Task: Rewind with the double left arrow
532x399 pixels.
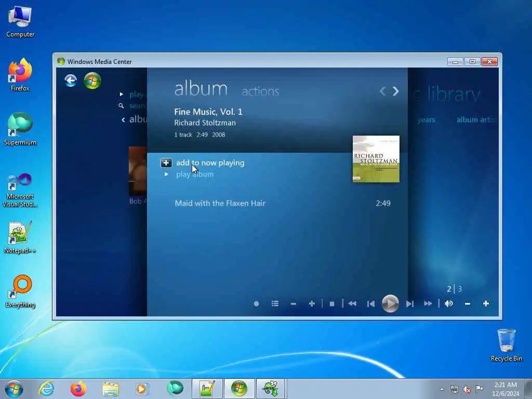Action: pos(352,303)
